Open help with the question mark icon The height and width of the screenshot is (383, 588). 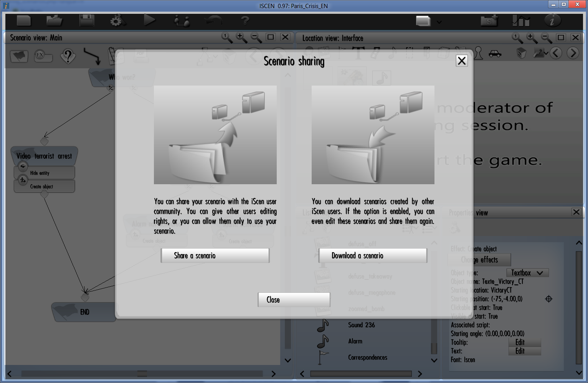coord(245,20)
